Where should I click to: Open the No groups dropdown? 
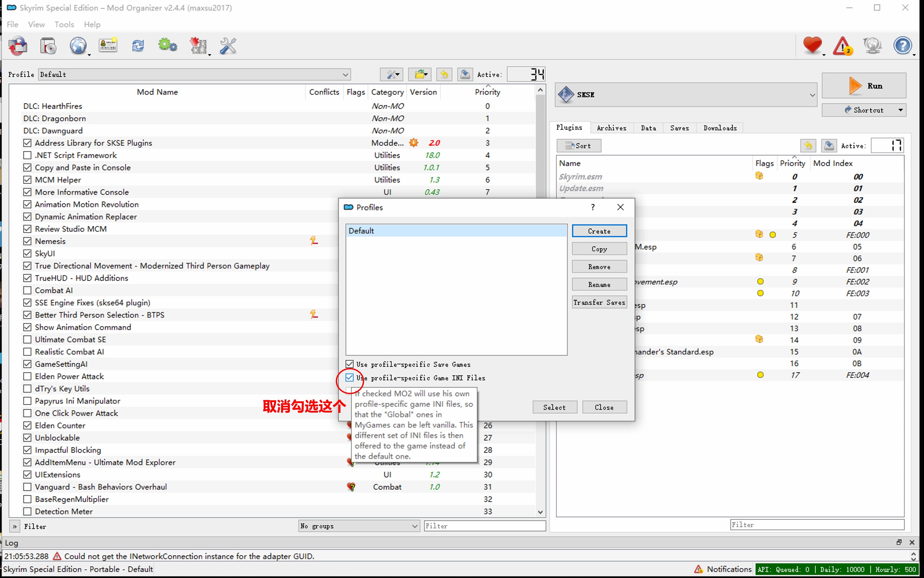pyautogui.click(x=359, y=526)
